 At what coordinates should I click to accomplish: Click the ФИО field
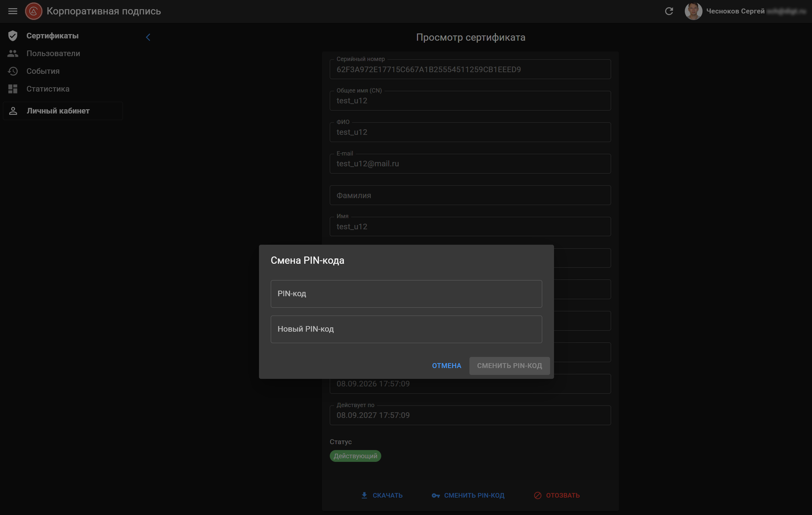pyautogui.click(x=470, y=132)
